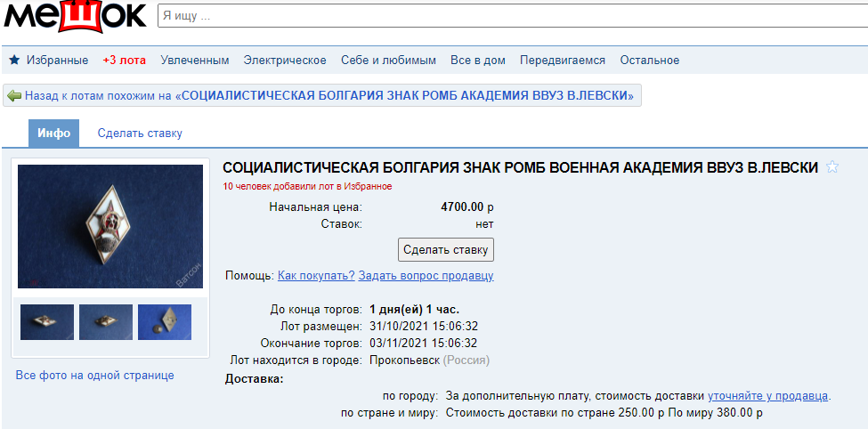Click the 'Доставка:' heading
The height and width of the screenshot is (429, 868).
point(254,379)
